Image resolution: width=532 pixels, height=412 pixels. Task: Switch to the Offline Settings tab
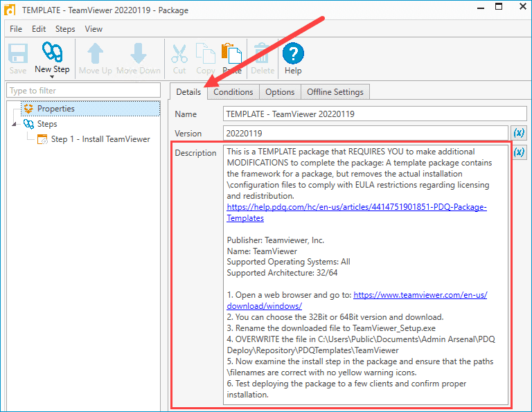coord(335,92)
